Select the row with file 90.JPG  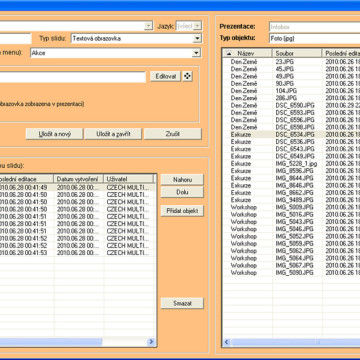point(292,83)
